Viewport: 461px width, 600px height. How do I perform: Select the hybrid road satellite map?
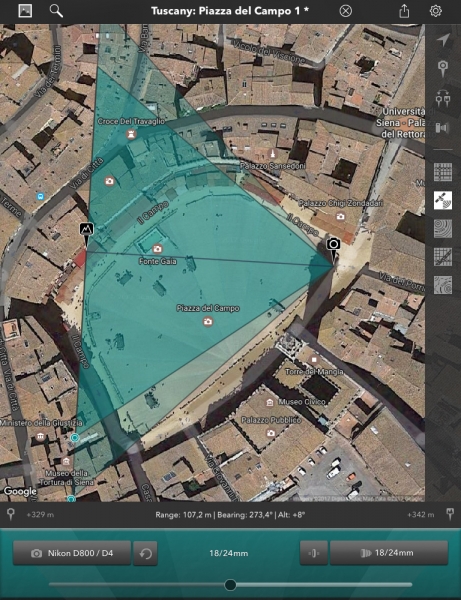coord(443,257)
